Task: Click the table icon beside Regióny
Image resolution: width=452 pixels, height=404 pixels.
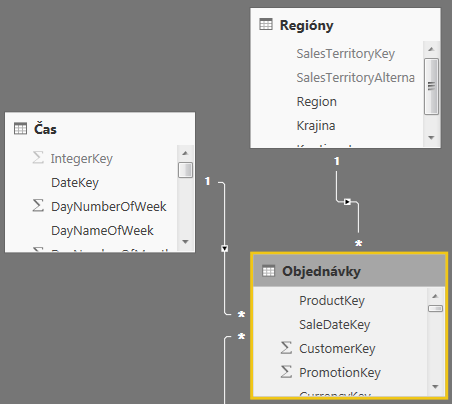Action: coord(266,25)
